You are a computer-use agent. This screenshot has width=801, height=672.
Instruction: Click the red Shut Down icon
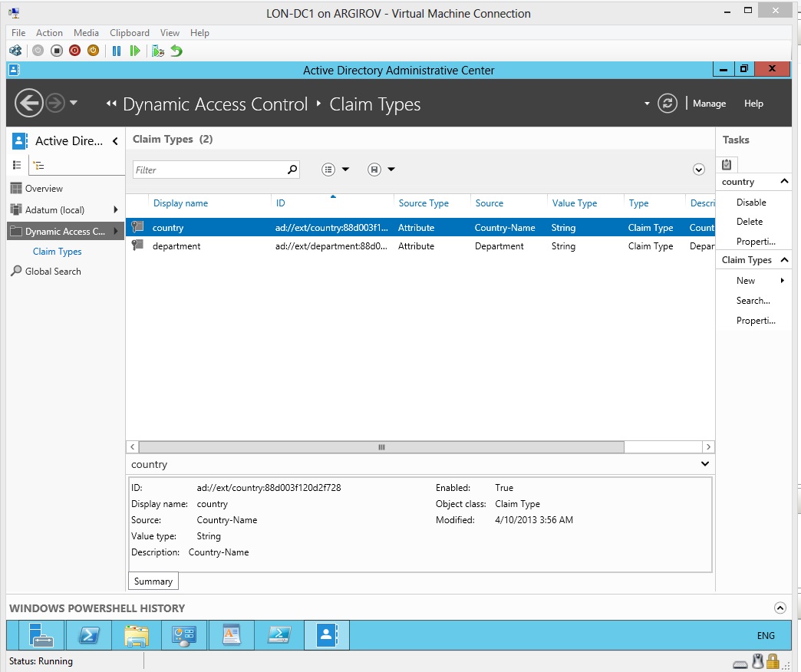pos(75,51)
